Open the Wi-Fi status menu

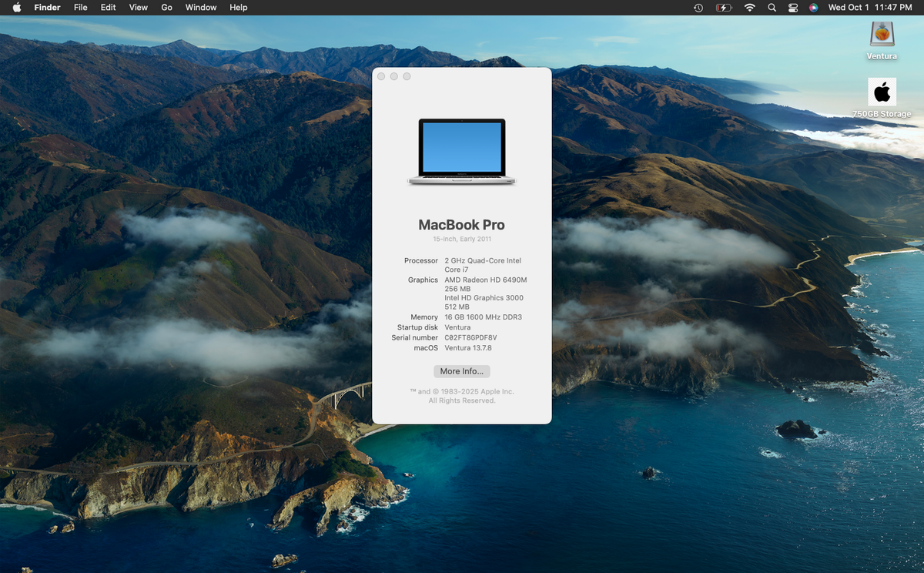click(x=750, y=8)
